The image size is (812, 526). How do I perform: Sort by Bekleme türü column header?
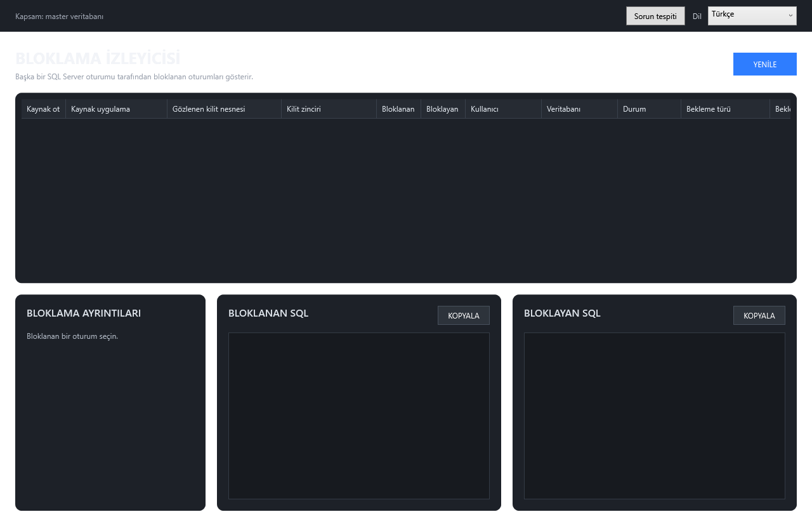(725, 109)
